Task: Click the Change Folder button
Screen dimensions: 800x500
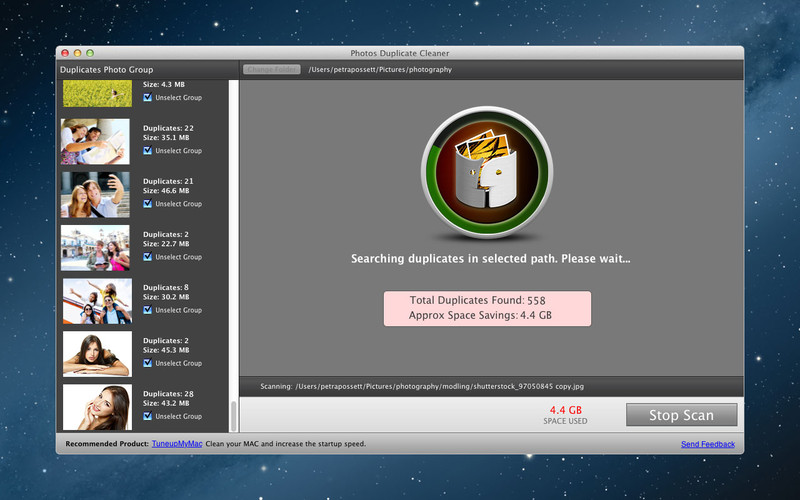Action: 272,70
